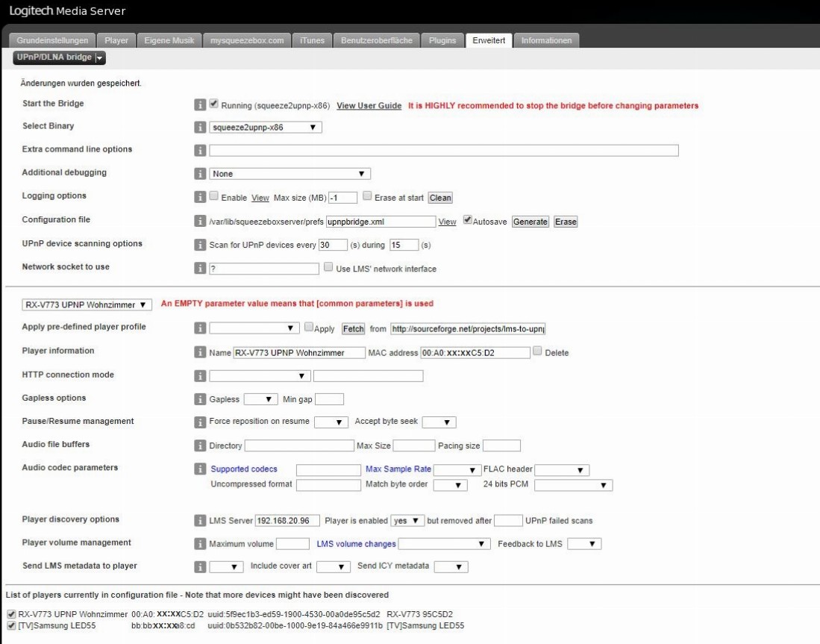The image size is (820, 644).
Task: Show info for Network socket to use
Action: click(200, 268)
